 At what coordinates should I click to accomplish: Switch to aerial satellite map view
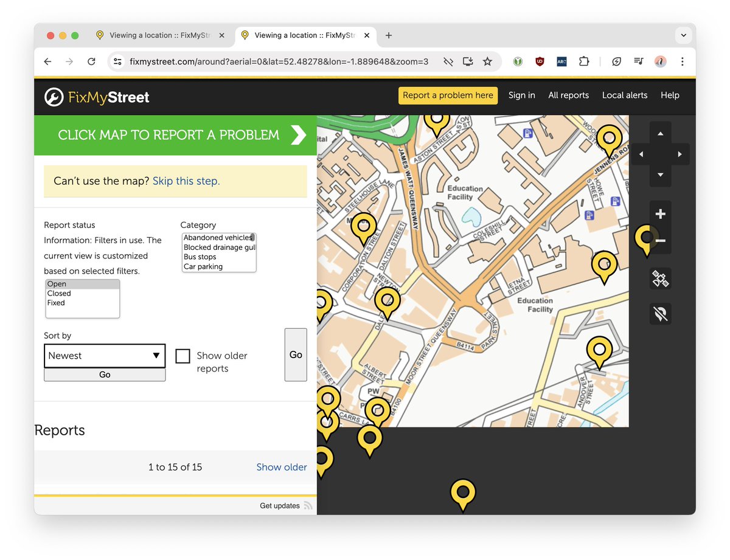coord(661,279)
